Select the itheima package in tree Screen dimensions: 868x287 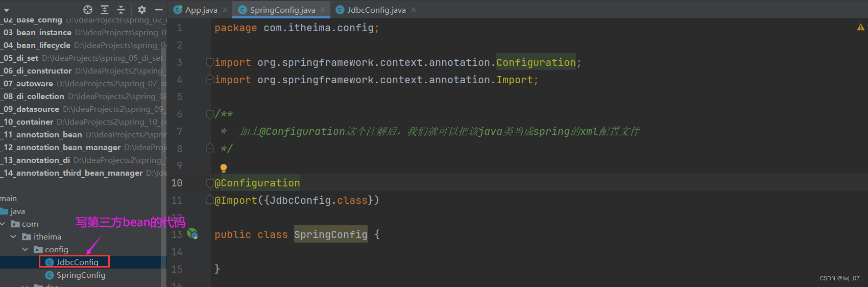tap(47, 236)
